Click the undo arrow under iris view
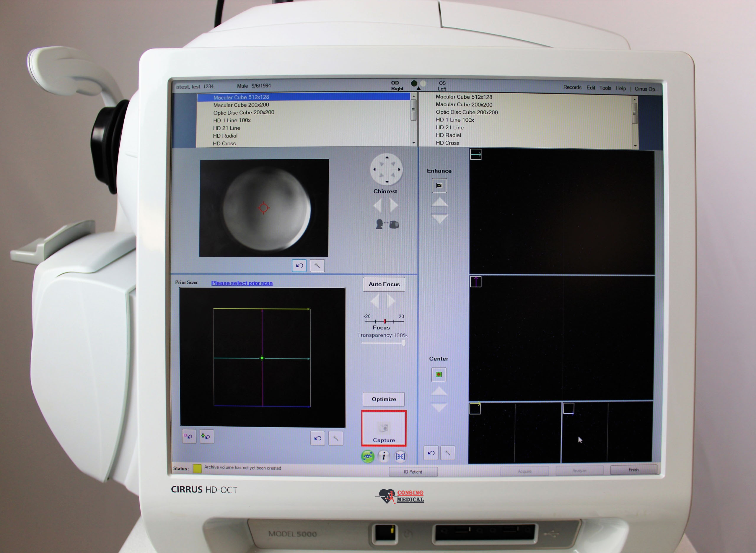Viewport: 756px width, 553px height. point(299,265)
